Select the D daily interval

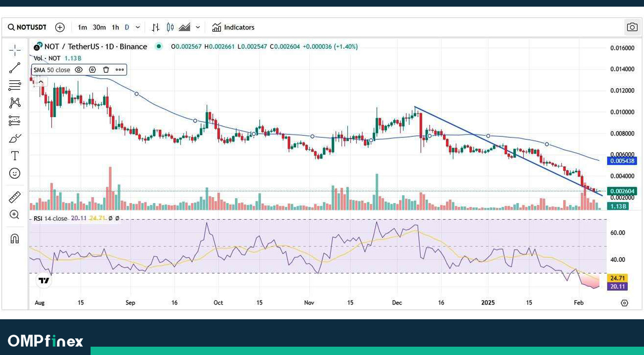coord(127,27)
